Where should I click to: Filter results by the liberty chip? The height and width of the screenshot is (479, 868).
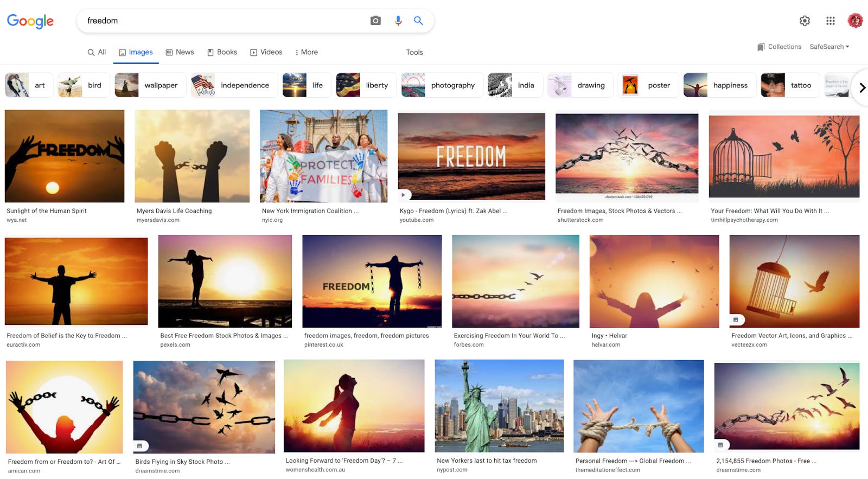point(366,85)
